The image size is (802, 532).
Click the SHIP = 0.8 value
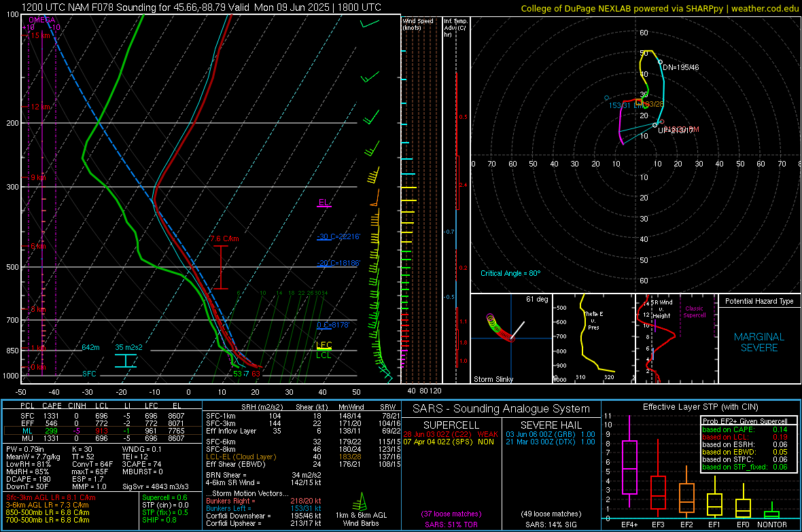159,520
